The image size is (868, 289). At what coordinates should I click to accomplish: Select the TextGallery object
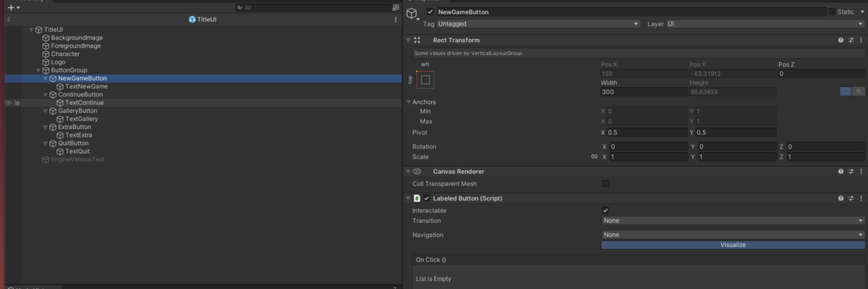tap(82, 119)
